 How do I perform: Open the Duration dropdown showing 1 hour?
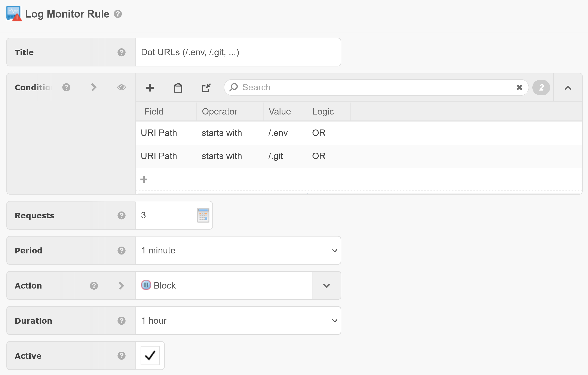point(238,320)
